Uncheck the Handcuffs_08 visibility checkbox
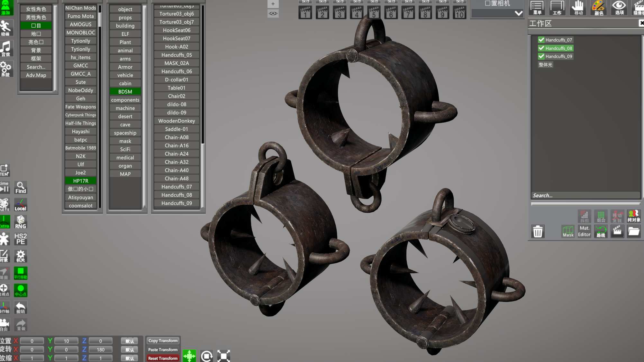This screenshot has height=362, width=644. pyautogui.click(x=541, y=48)
